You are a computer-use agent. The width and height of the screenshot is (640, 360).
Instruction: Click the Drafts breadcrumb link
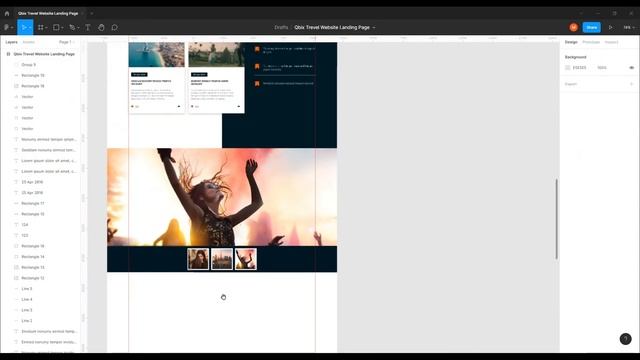[281, 27]
